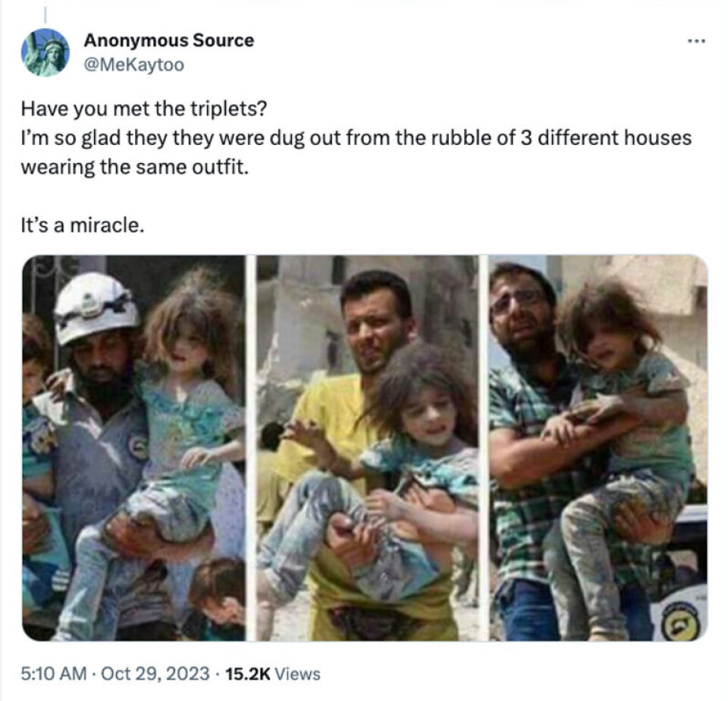Screen dimensions: 728x701
Task: Click the Views label in the footer
Action: tap(297, 674)
